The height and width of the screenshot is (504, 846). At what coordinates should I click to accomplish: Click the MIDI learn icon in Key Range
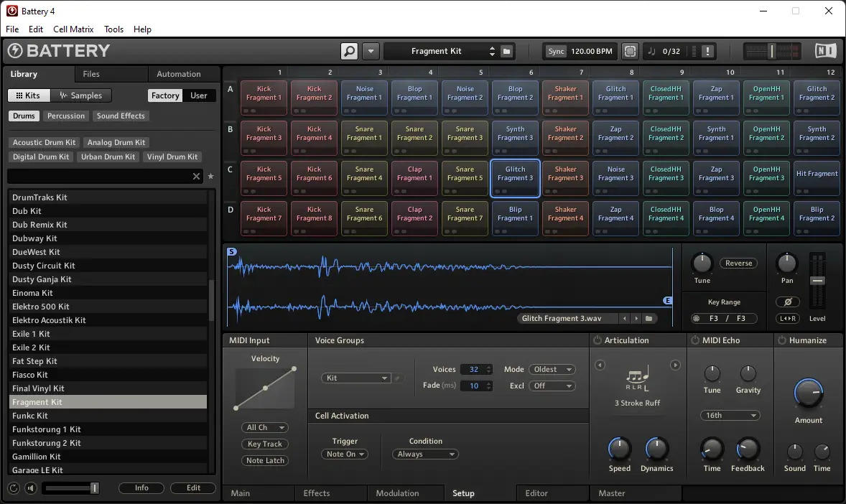click(696, 318)
